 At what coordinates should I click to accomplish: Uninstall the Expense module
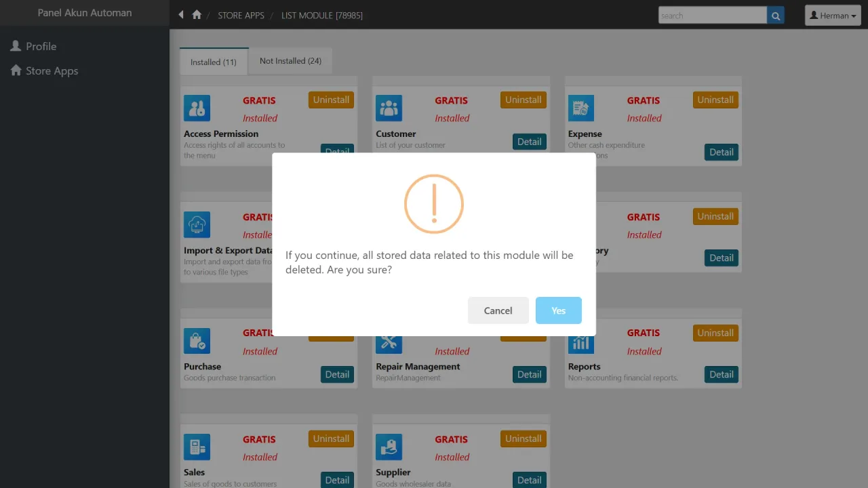coord(715,100)
